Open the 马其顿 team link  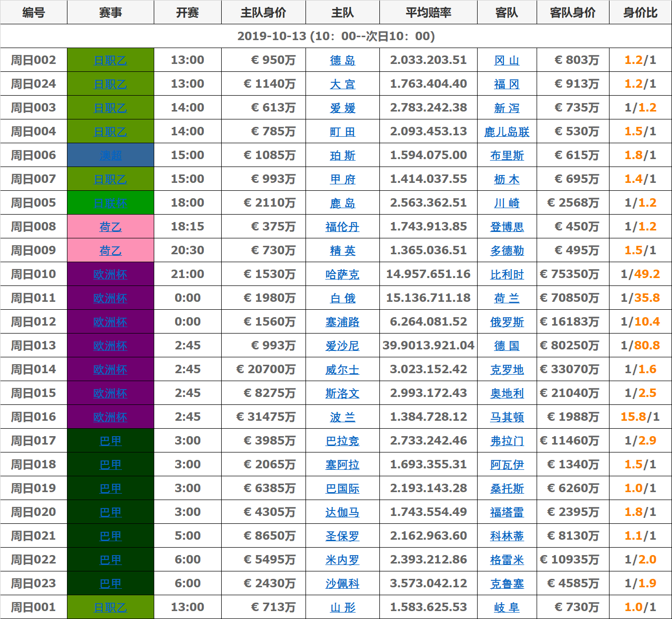(507, 417)
